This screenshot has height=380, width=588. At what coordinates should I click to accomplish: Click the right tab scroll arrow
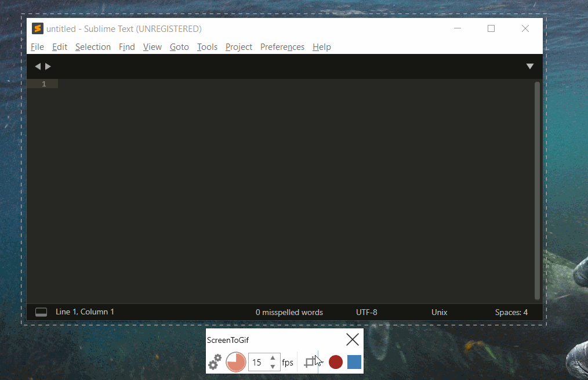(48, 66)
